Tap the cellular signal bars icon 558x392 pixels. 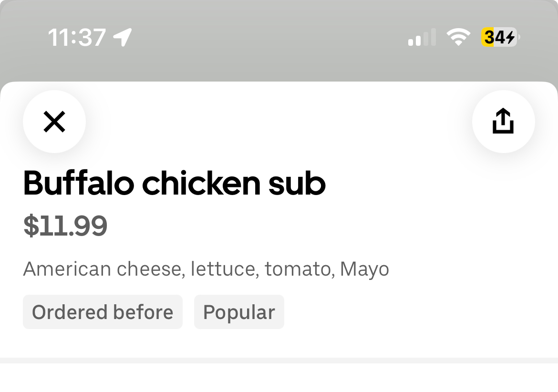point(422,37)
